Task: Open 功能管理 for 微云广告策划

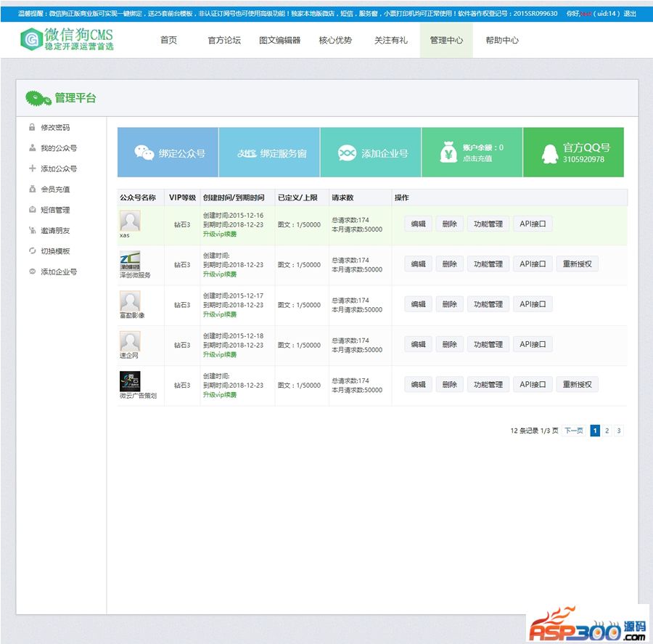Action: point(488,384)
